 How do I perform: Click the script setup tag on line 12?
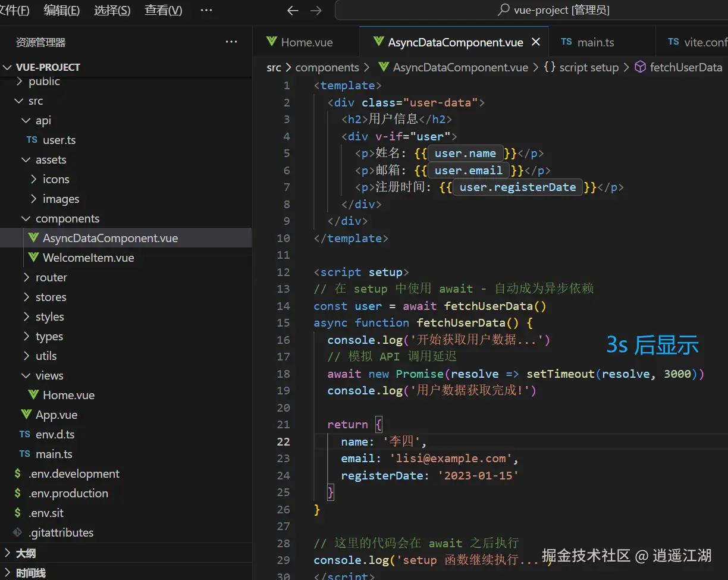pos(361,272)
